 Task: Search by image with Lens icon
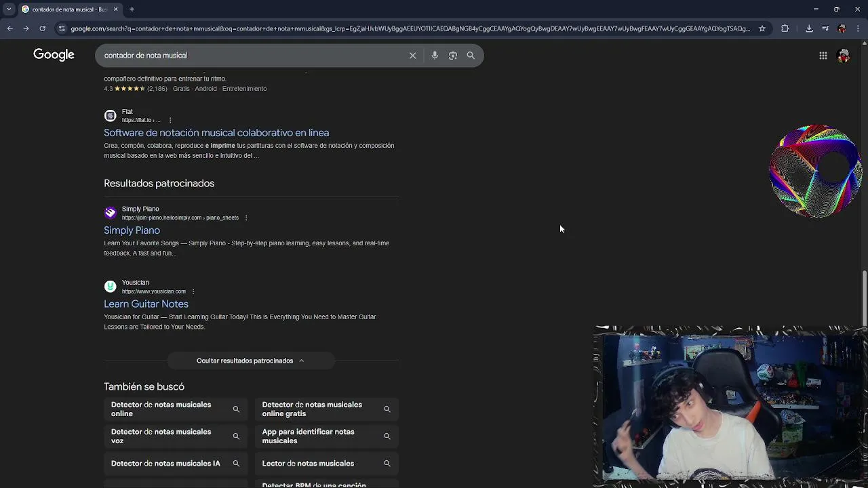tap(453, 56)
